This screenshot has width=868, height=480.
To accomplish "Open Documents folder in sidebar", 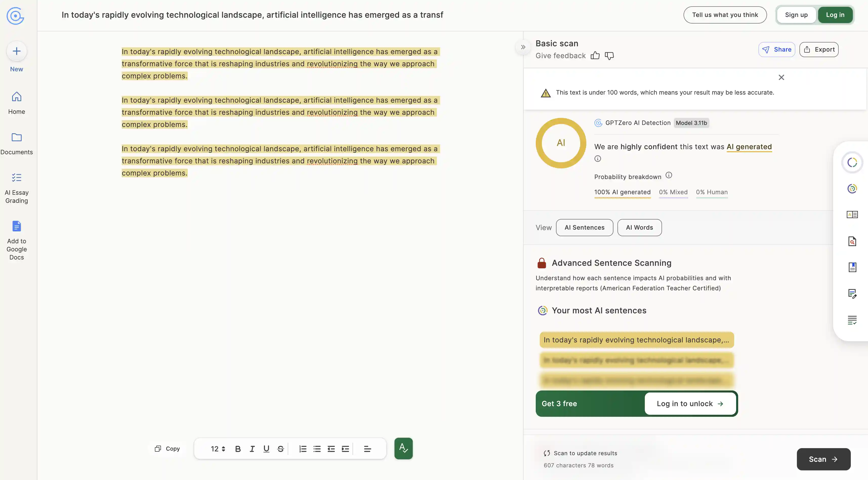I will pos(16,143).
